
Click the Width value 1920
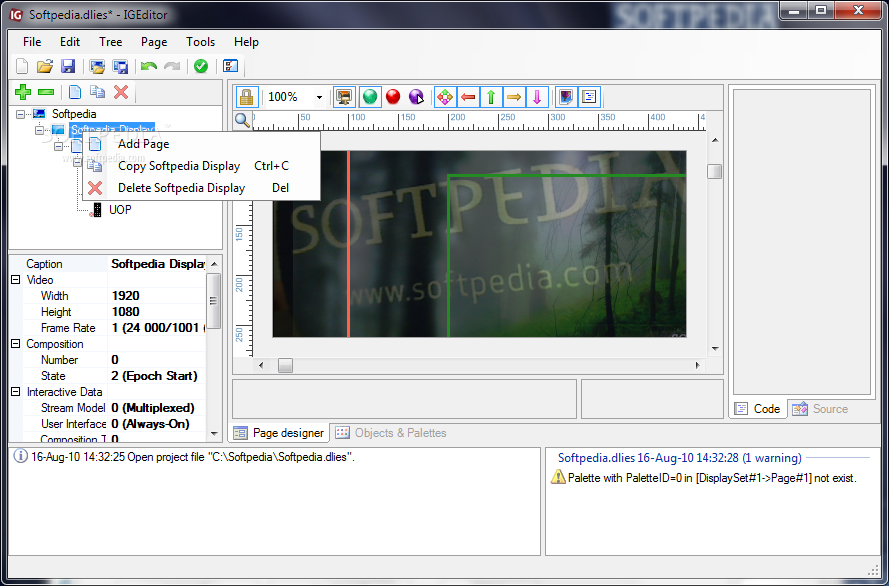[157, 296]
